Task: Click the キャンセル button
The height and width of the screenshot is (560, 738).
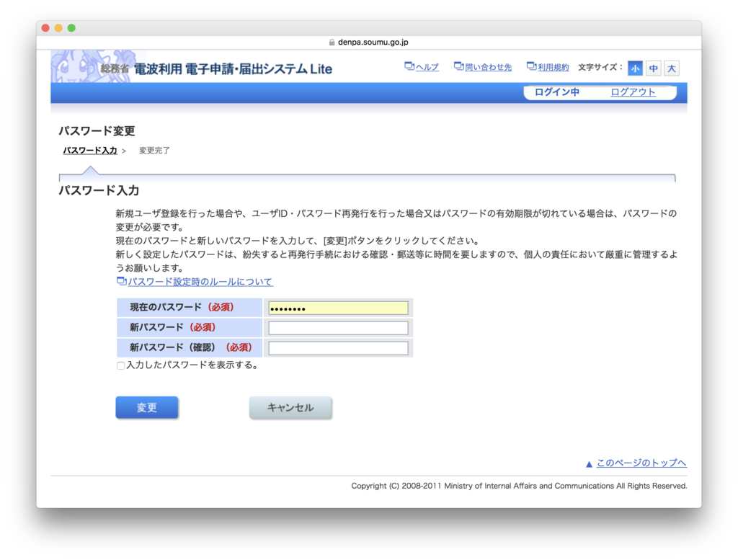Action: coord(290,407)
